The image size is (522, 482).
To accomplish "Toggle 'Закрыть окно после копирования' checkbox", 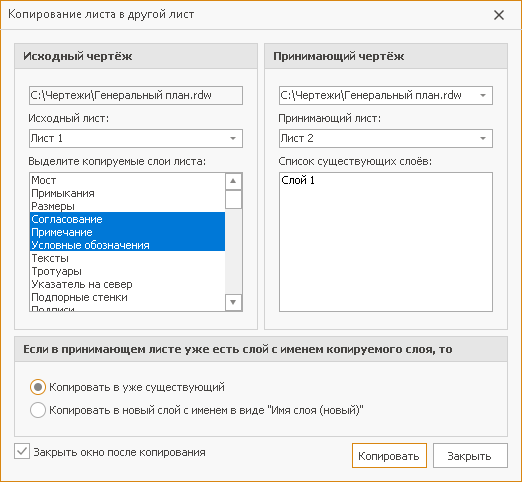I will tap(22, 452).
